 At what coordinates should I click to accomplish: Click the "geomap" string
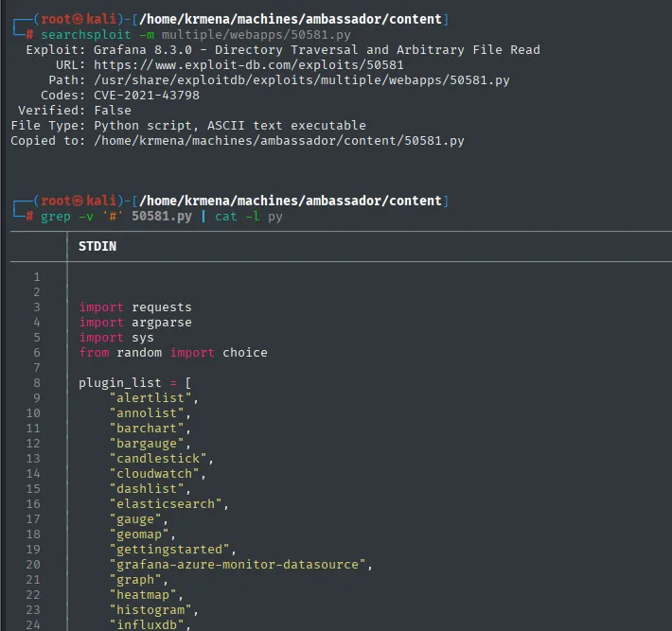pyautogui.click(x=139, y=535)
